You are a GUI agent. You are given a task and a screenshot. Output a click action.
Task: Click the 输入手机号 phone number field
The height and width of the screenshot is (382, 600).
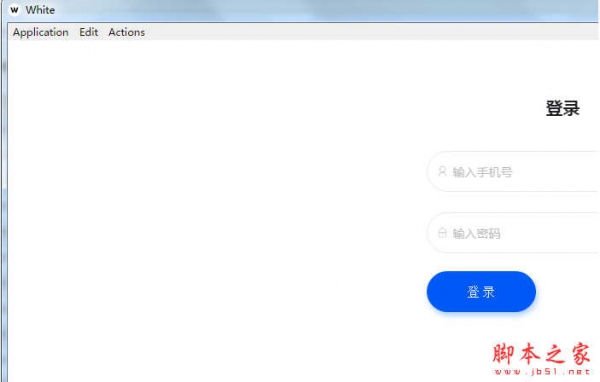coord(513,171)
